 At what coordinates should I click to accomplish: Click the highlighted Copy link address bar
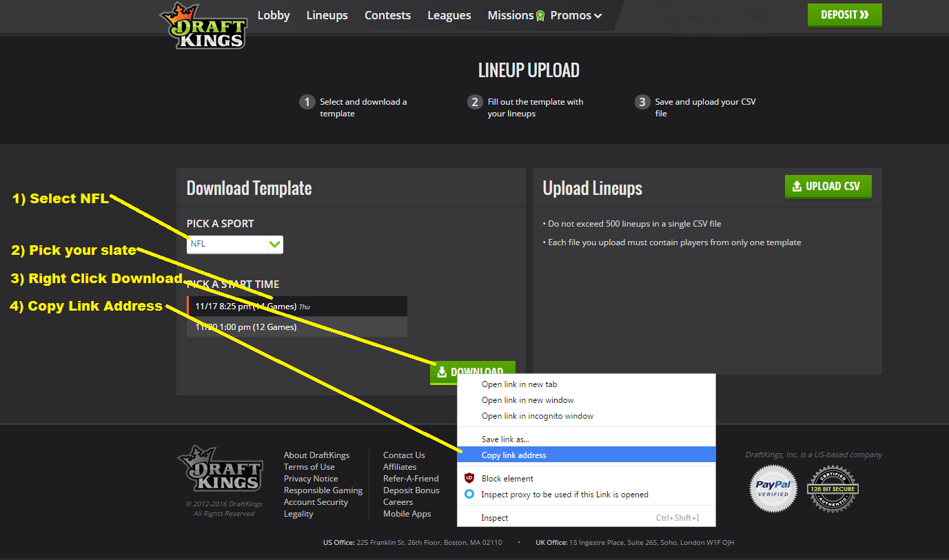[x=586, y=455]
